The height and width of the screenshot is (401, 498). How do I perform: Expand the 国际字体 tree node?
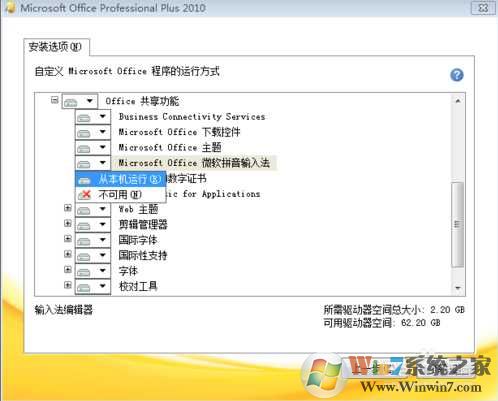coord(68,239)
